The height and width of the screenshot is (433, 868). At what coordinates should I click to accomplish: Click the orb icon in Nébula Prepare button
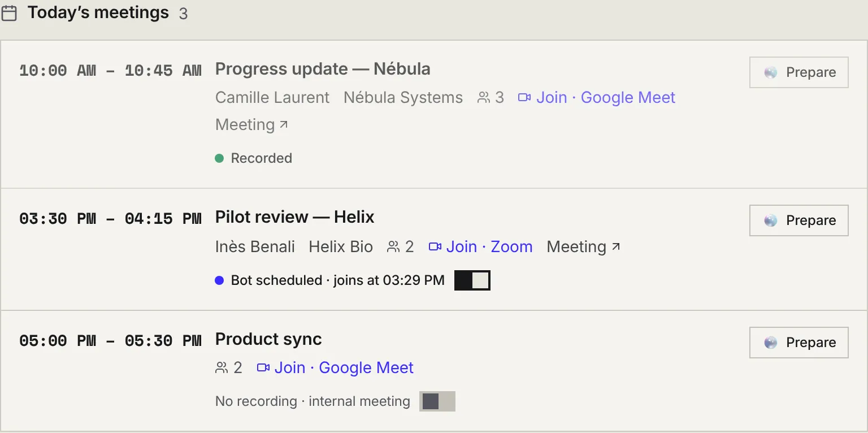pyautogui.click(x=771, y=72)
